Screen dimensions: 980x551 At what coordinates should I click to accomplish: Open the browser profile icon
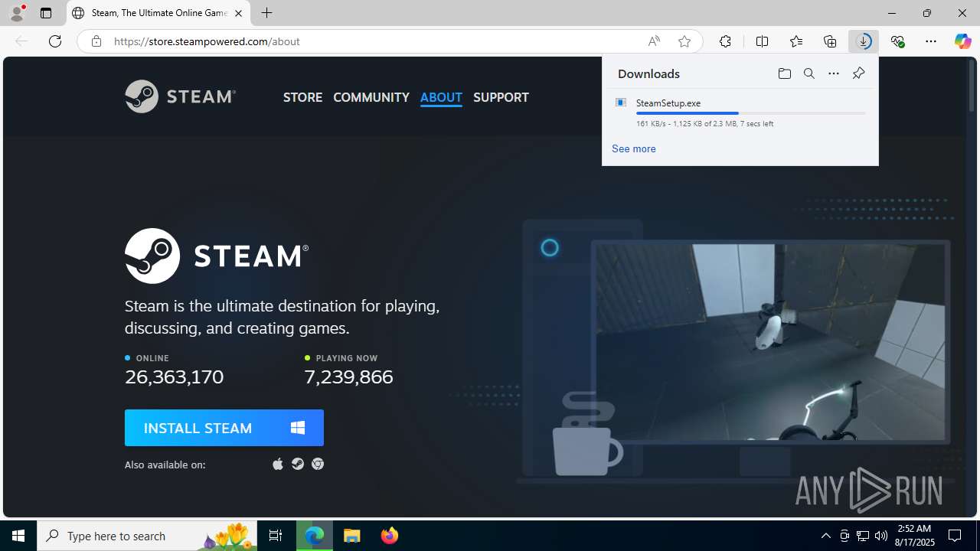17,13
